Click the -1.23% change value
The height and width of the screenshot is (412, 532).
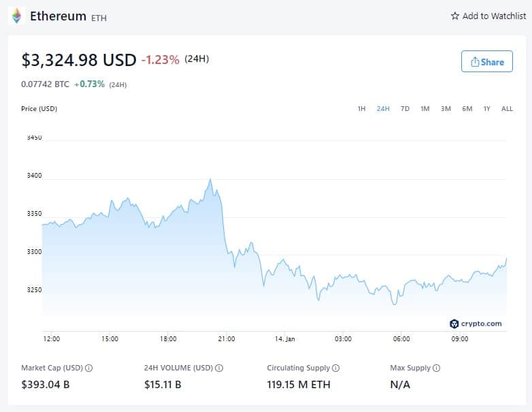(160, 60)
